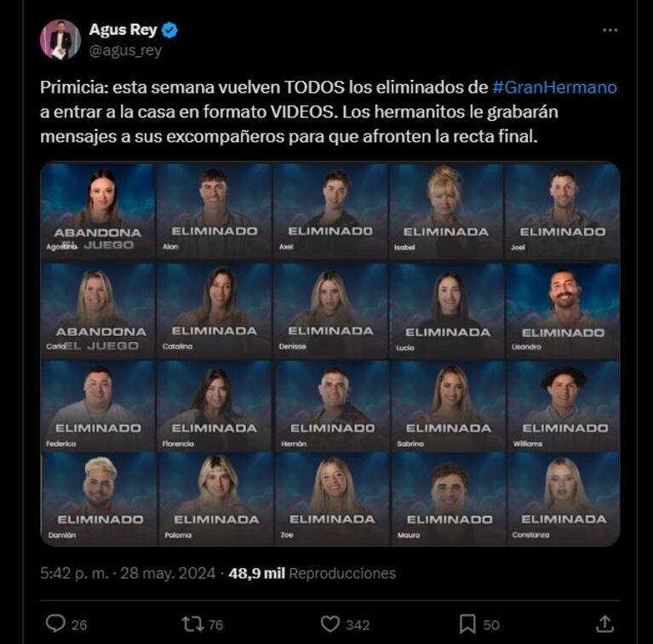The width and height of the screenshot is (653, 644).
Task: Open Agostina's contestant image
Action: (x=98, y=211)
